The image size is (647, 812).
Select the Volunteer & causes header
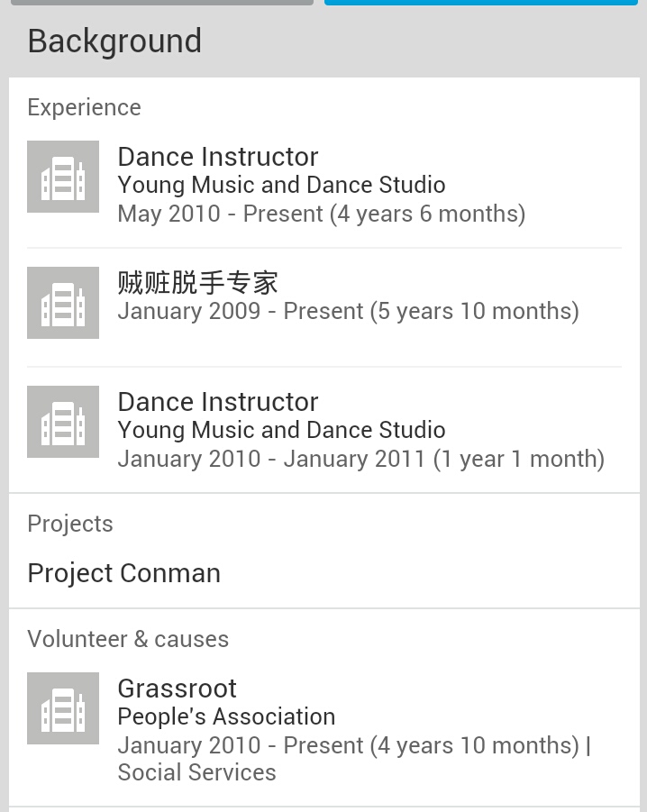pos(128,639)
